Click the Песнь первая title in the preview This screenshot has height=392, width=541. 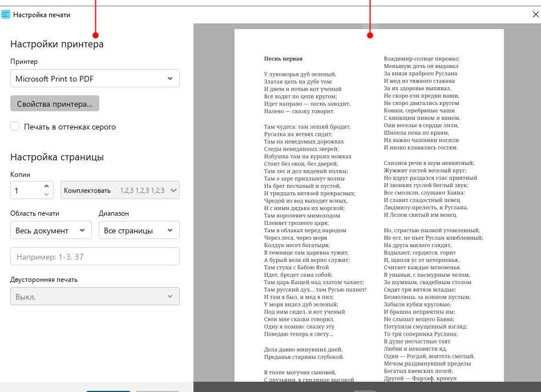(x=283, y=59)
